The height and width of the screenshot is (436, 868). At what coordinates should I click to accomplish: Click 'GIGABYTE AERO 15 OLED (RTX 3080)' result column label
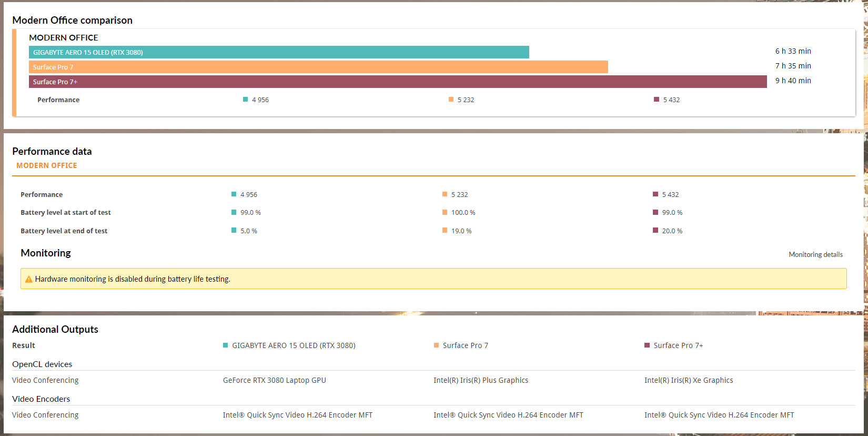[294, 345]
